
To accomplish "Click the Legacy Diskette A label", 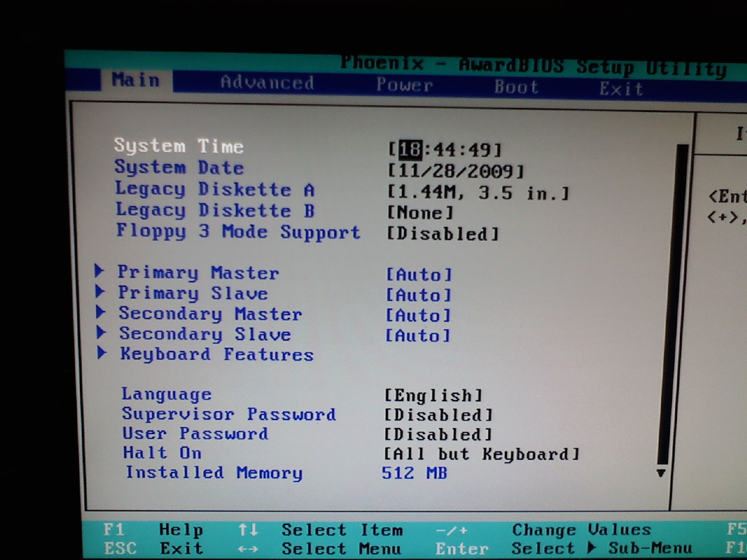I will click(215, 189).
